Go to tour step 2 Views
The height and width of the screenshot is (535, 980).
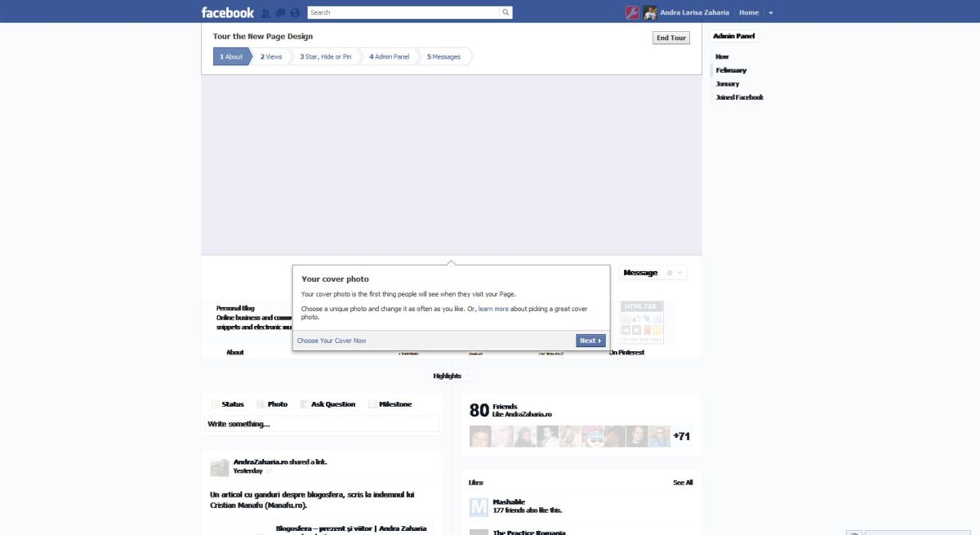click(x=271, y=56)
